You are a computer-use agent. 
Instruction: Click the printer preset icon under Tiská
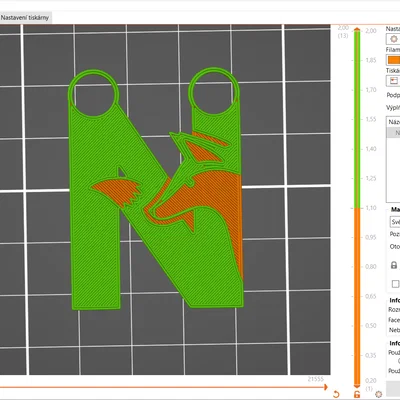click(x=394, y=80)
